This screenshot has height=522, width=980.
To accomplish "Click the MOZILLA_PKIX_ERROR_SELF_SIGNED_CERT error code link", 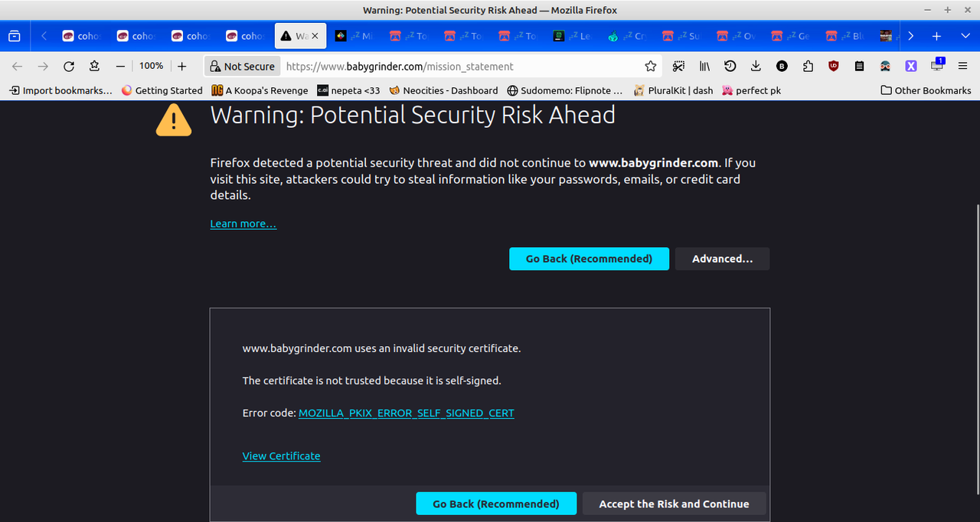I will click(x=407, y=413).
